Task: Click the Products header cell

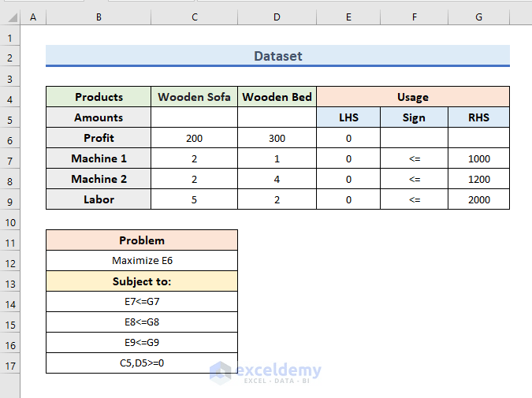Action: (x=99, y=97)
